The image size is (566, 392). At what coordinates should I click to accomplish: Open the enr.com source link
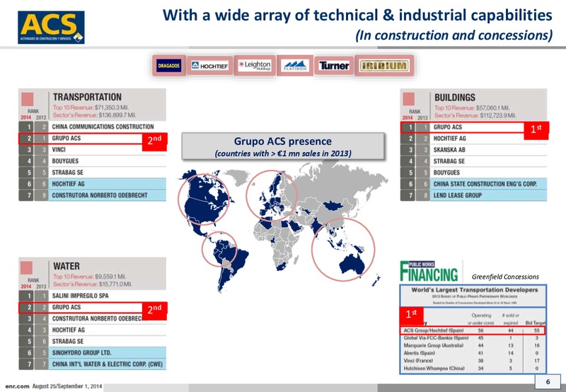point(17,386)
